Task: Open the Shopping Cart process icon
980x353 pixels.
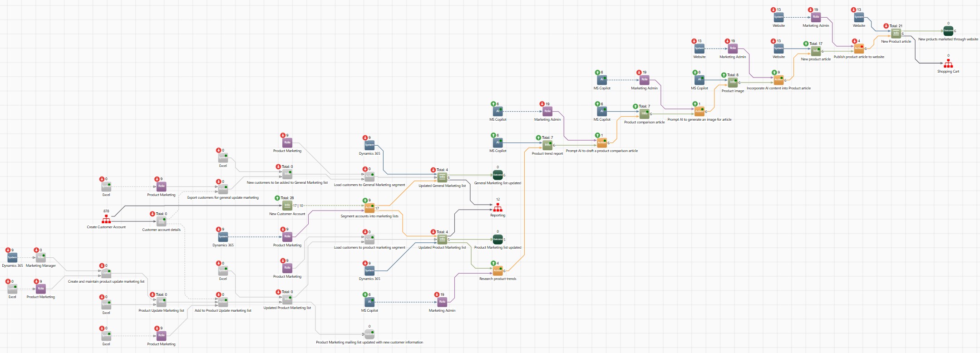Action: click(948, 64)
